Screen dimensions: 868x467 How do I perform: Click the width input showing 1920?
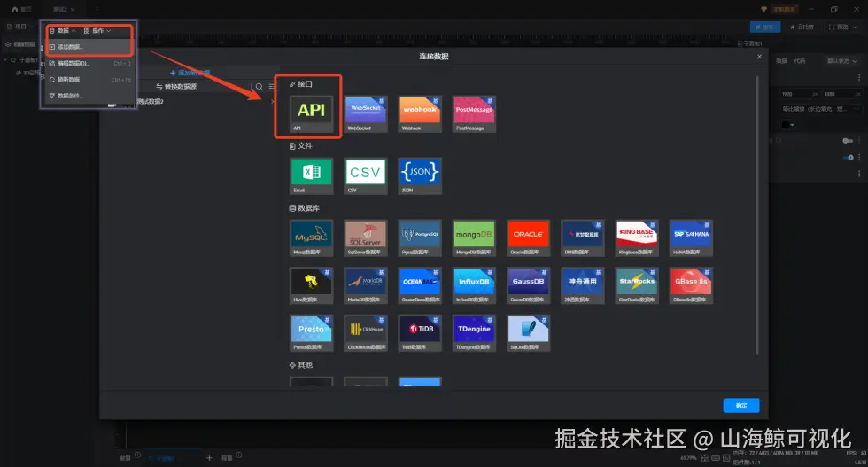click(x=799, y=94)
